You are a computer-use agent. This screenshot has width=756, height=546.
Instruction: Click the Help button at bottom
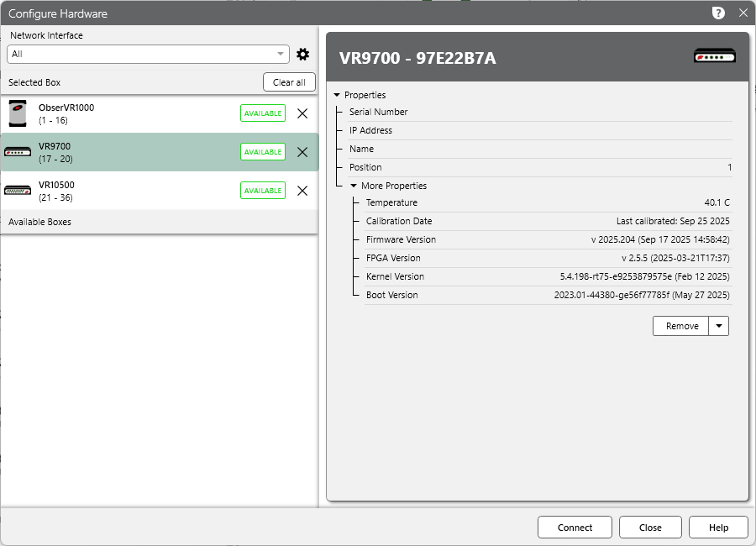718,528
